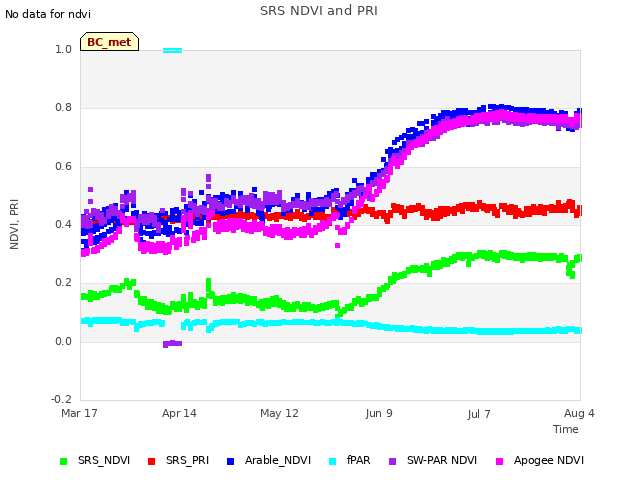Viewport: 640px width, 480px height.
Task: Toggle the Arable_NDVI legend entry
Action: coord(269,460)
